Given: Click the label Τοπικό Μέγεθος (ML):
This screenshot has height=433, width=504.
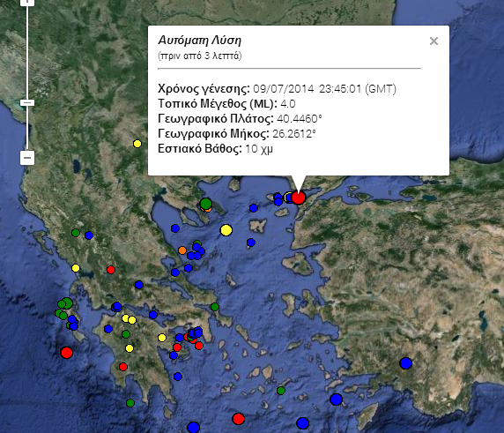Looking at the screenshot, I should pyautogui.click(x=218, y=104).
